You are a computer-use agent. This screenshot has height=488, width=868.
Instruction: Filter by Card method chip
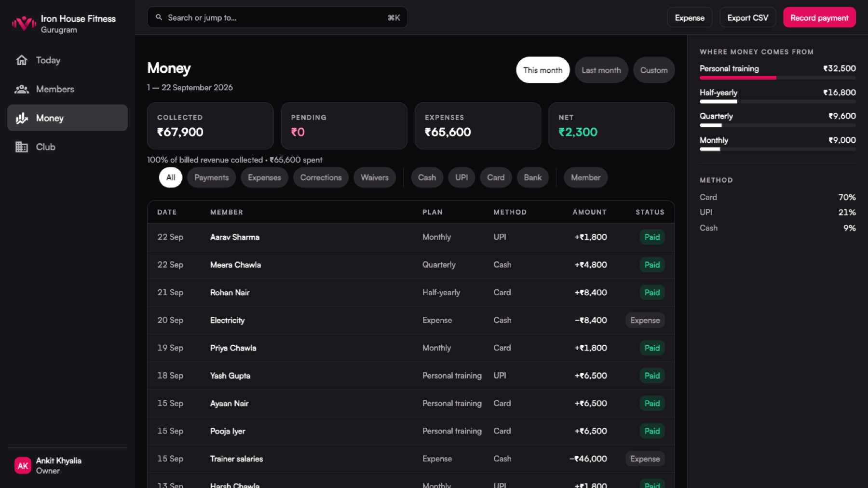(496, 177)
